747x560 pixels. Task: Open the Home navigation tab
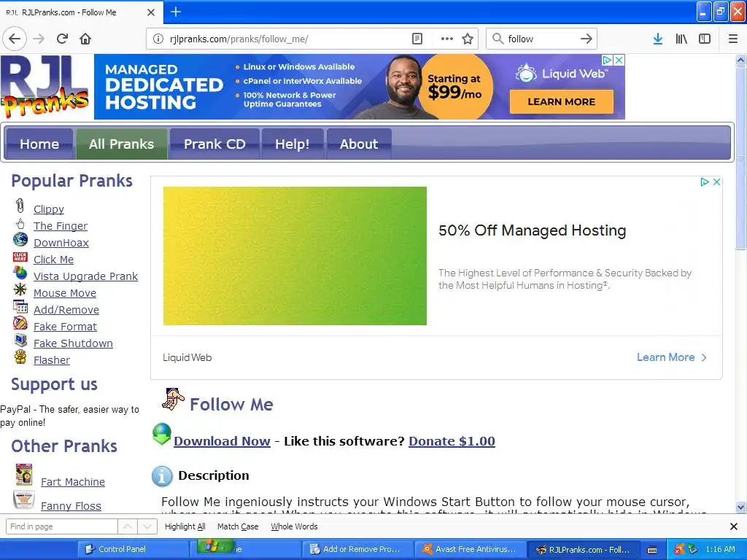tap(39, 144)
